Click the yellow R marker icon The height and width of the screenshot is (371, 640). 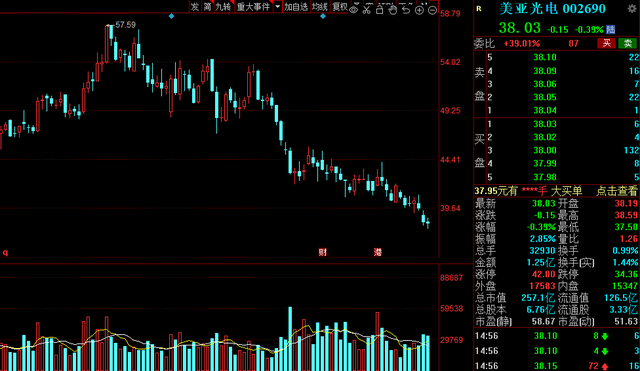pyautogui.click(x=479, y=8)
